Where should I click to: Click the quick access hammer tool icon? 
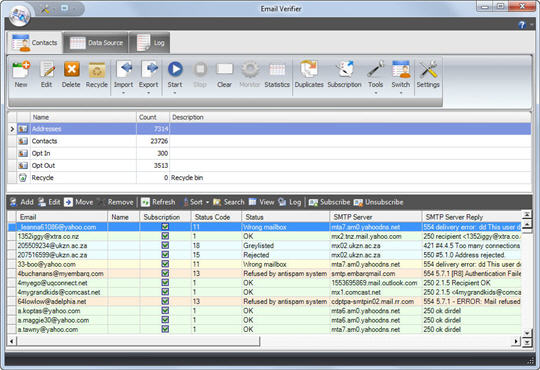(45, 9)
